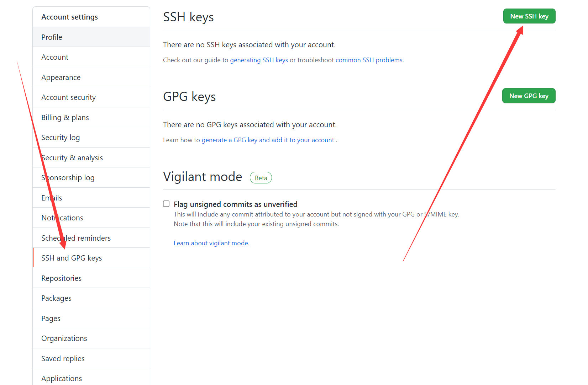Follow the generate a GPG key link
588x385 pixels.
click(268, 140)
